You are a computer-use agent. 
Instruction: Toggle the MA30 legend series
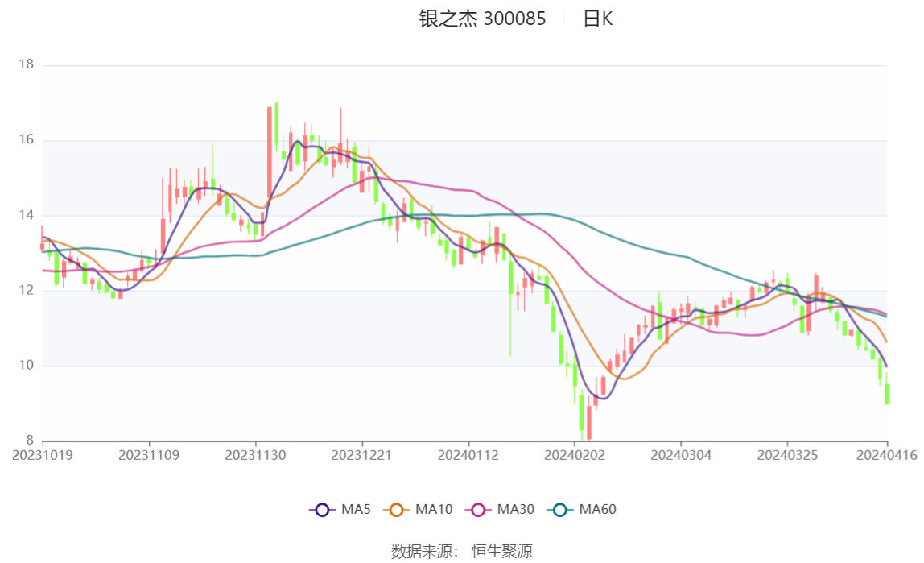click(x=500, y=509)
